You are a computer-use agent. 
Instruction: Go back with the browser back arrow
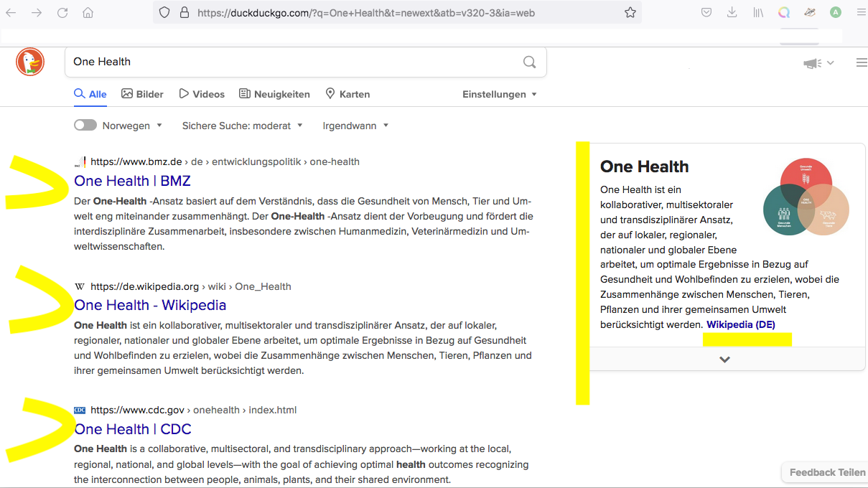pyautogui.click(x=11, y=12)
